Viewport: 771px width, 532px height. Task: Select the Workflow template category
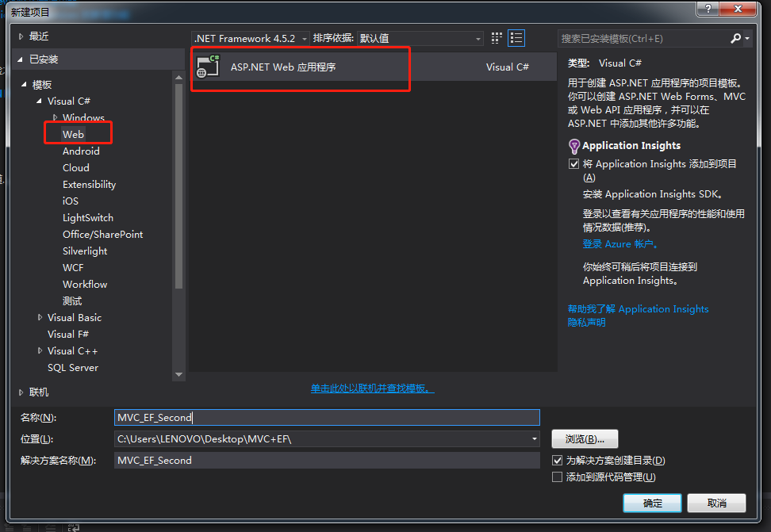tap(85, 285)
